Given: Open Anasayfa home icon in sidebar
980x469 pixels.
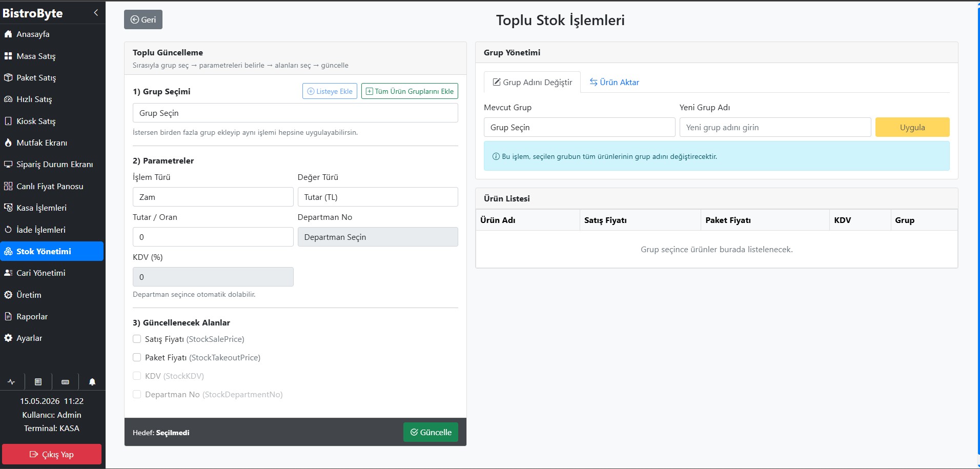Looking at the screenshot, I should 8,34.
